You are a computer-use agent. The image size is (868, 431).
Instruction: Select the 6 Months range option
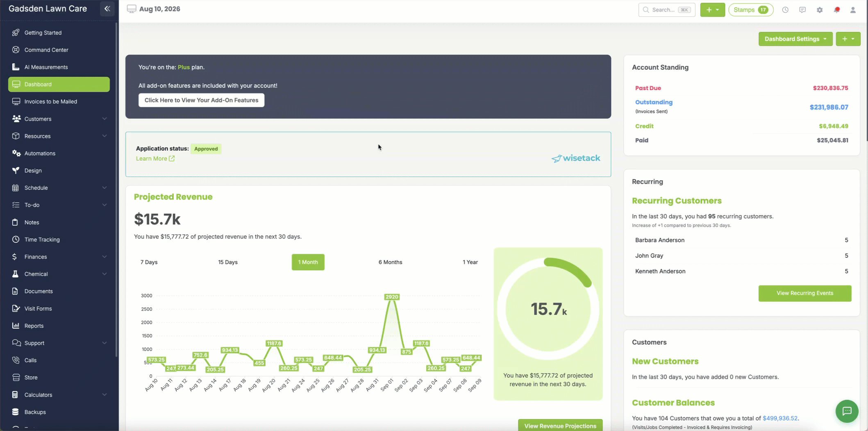coord(390,262)
